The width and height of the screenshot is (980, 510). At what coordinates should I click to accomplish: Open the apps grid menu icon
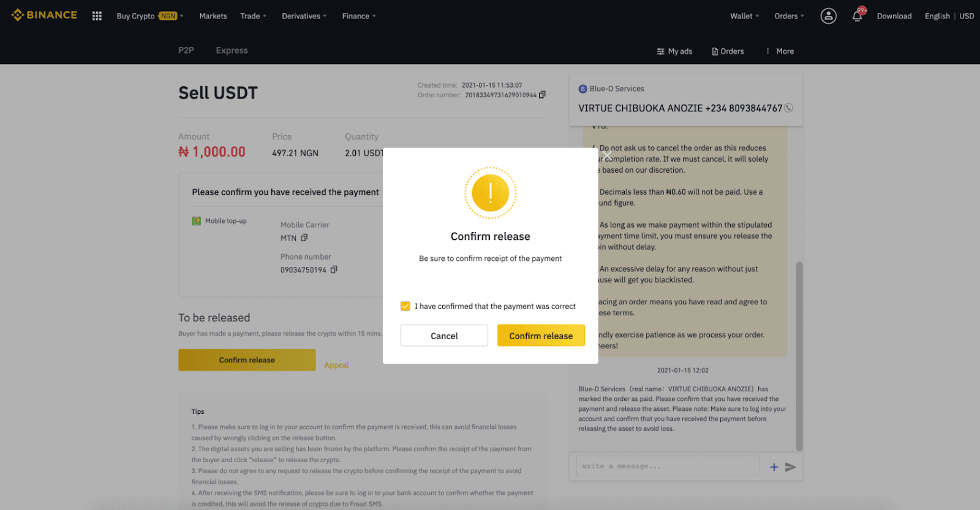point(97,16)
